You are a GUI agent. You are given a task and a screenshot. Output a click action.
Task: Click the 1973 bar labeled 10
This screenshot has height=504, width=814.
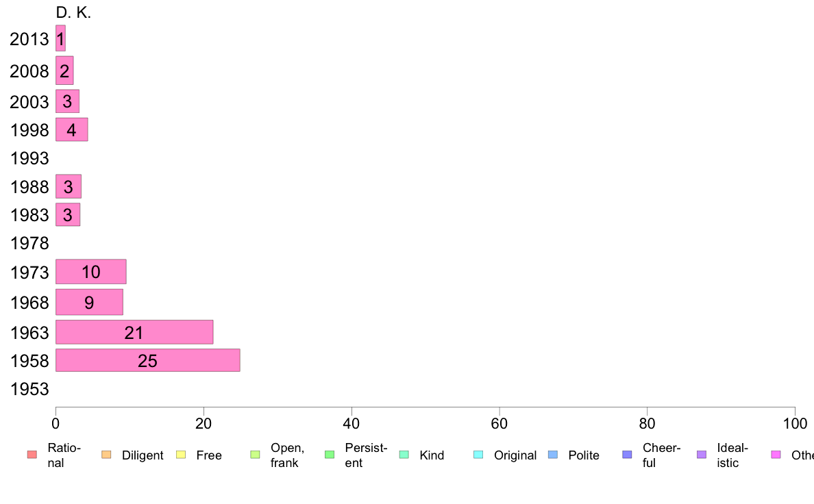(x=91, y=271)
